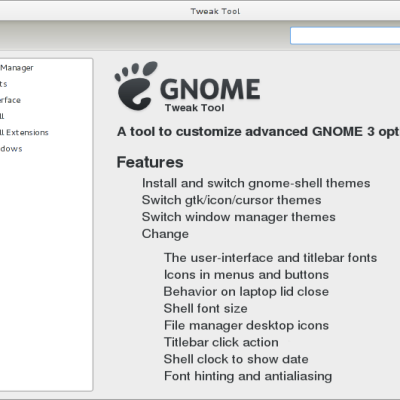400x400 pixels.
Task: Click the 'Features' heading
Action: (x=150, y=162)
